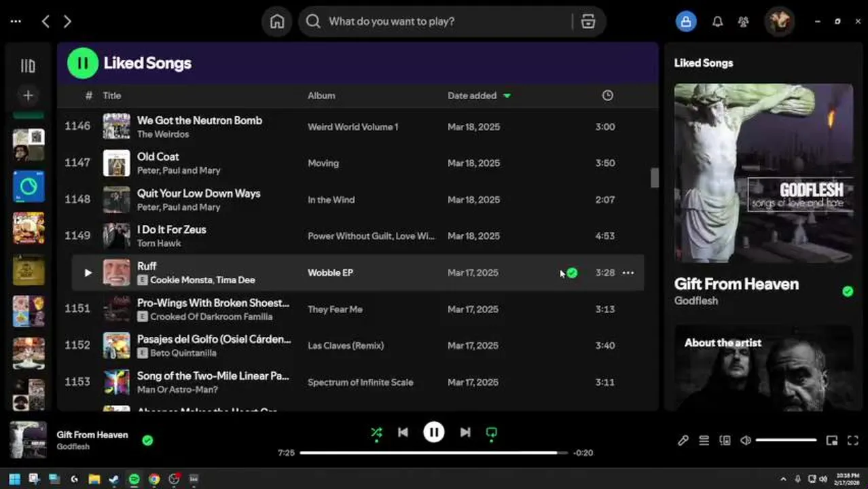Sort by the Title column header

tap(112, 96)
